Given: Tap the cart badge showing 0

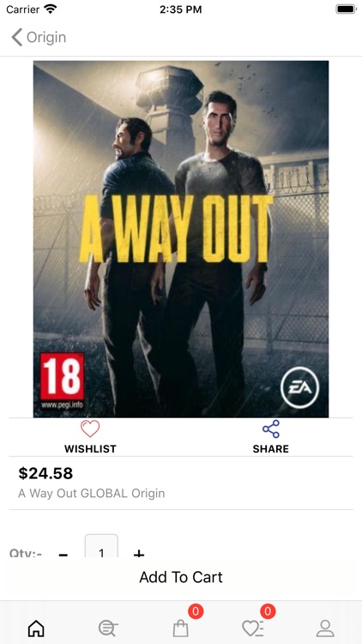Looking at the screenshot, I should [196, 611].
